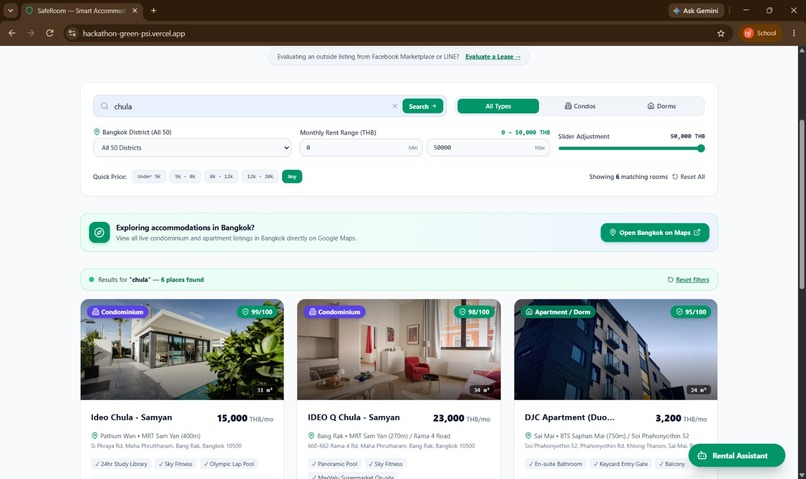The width and height of the screenshot is (806, 479).
Task: Click the browser back arrow
Action: click(12, 33)
